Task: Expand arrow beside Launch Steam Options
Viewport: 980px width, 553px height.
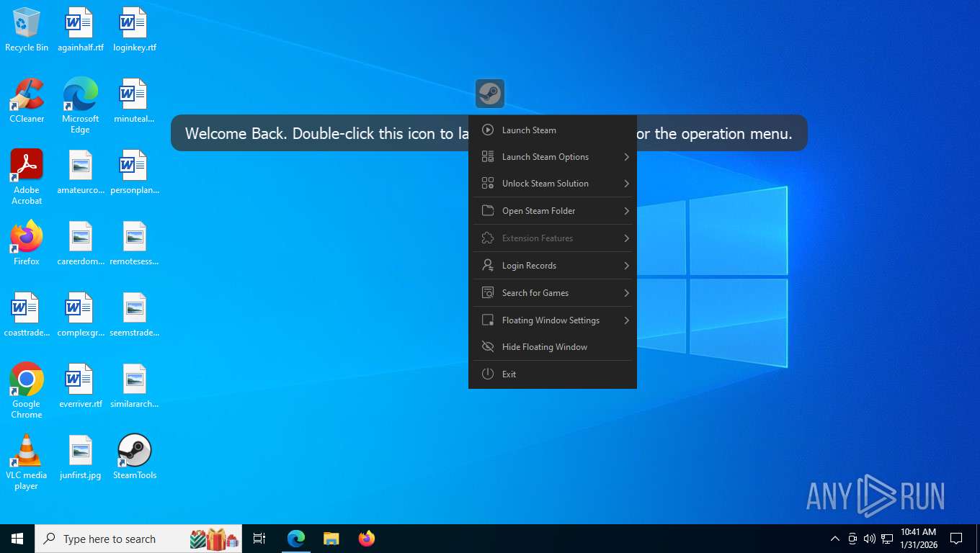Action: tap(626, 157)
